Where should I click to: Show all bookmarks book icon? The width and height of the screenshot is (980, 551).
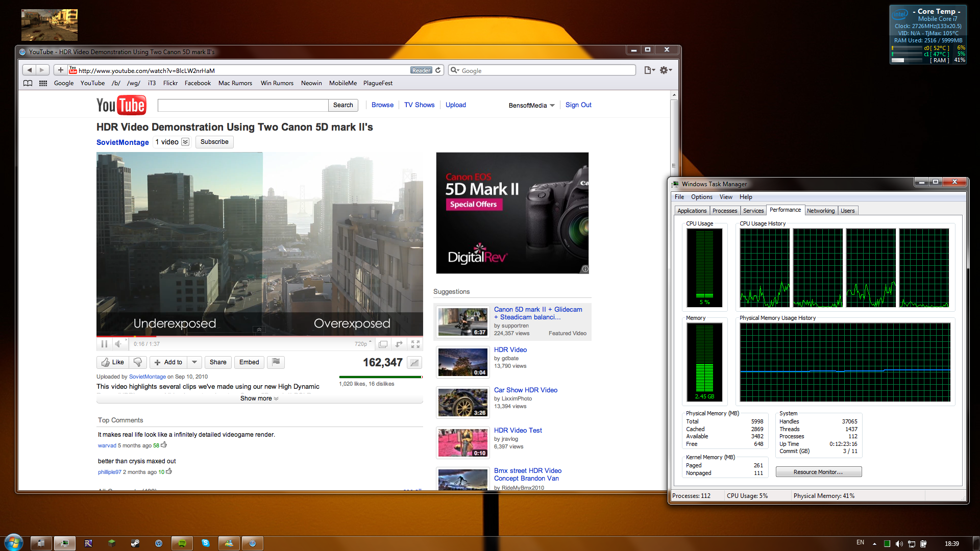tap(28, 83)
